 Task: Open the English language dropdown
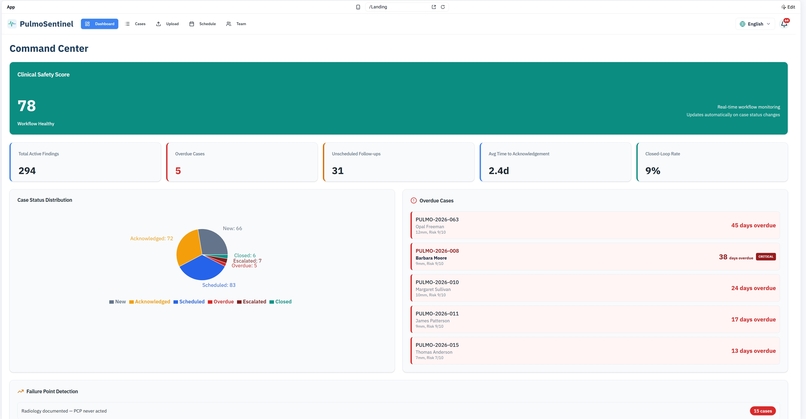coord(755,24)
